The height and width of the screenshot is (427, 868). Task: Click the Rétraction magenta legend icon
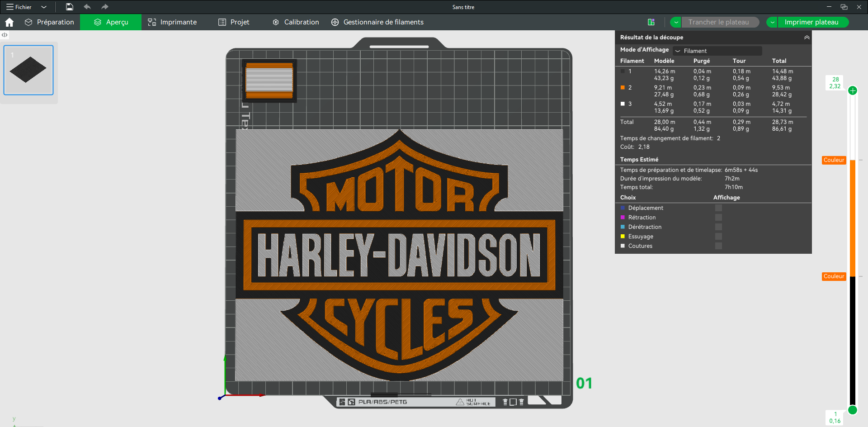click(623, 218)
